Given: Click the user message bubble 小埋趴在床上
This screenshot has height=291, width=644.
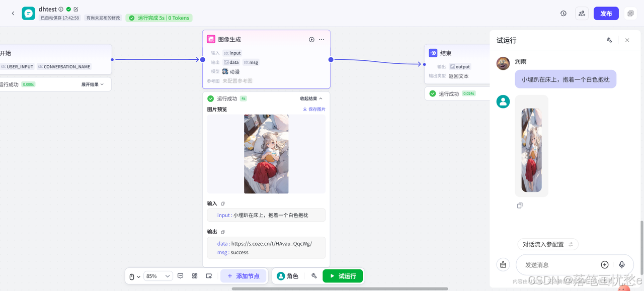Looking at the screenshot, I should coord(566,79).
